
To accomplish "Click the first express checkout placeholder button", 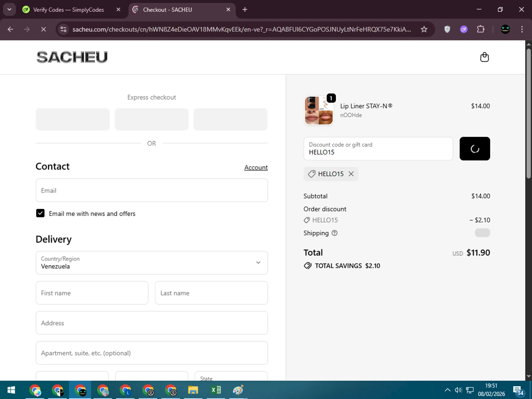I will pos(73,119).
